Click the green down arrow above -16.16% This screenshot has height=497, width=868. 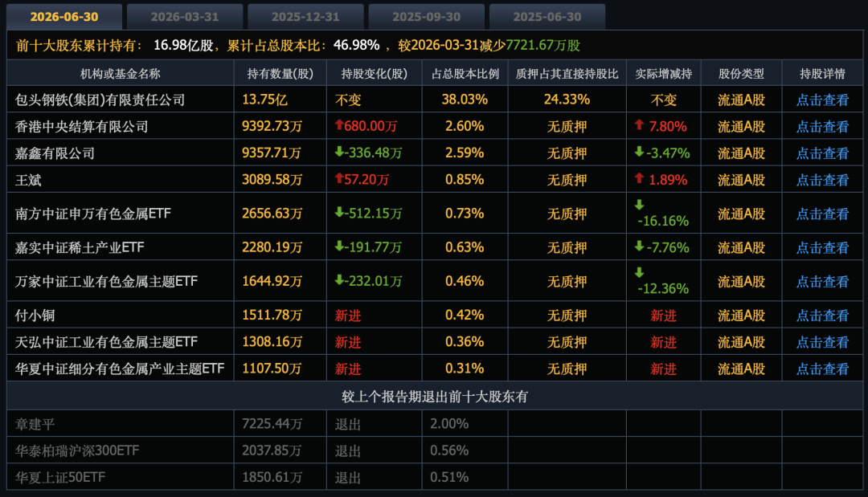coord(640,205)
